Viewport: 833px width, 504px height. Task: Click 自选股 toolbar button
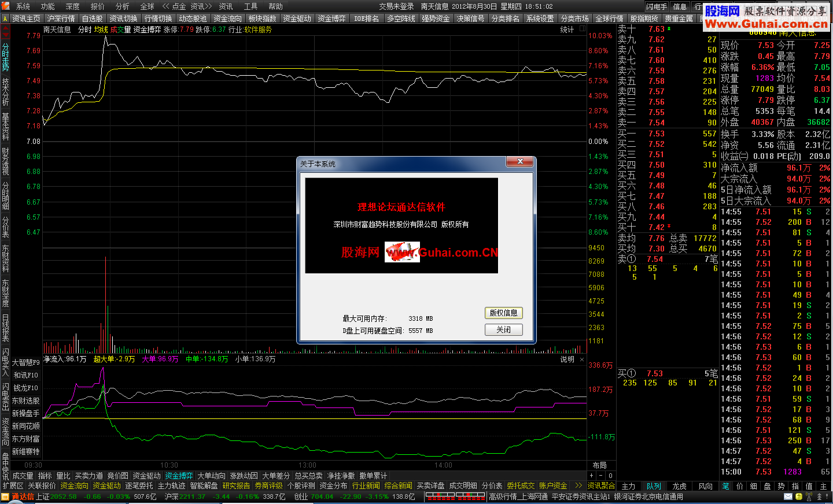click(93, 18)
